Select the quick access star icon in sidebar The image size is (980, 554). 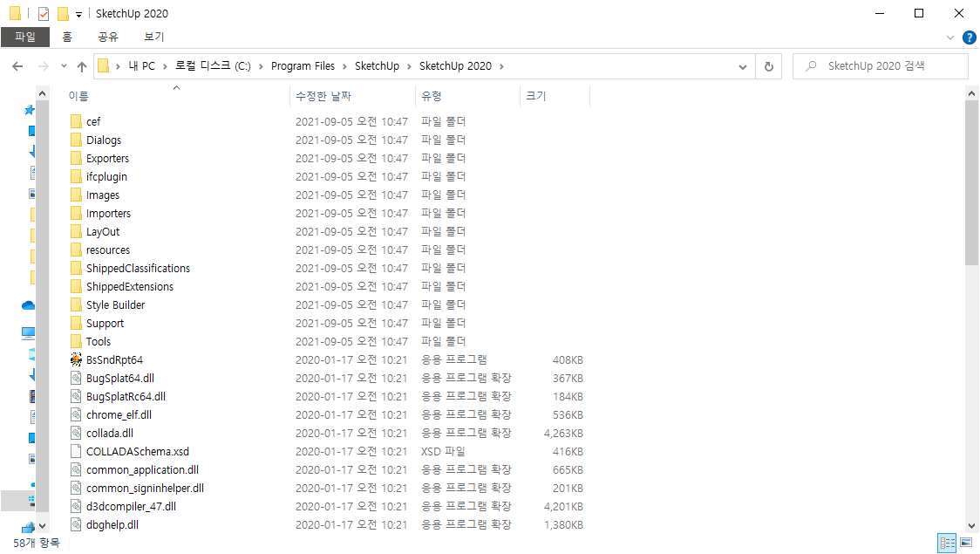[30, 110]
